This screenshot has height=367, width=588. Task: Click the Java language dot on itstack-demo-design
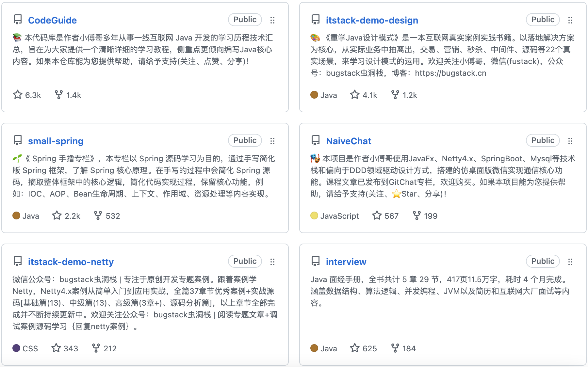coord(314,95)
